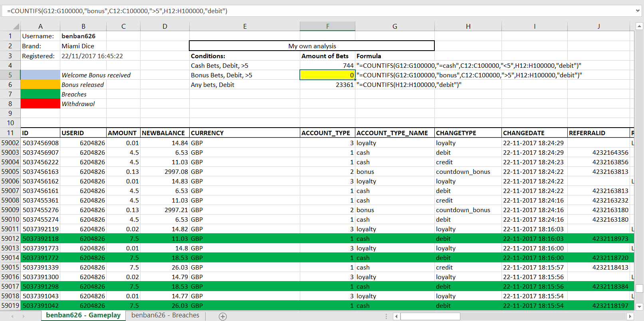Select the username cell 'benban626'
Viewport: 644px width, 321px height.
tap(83, 36)
